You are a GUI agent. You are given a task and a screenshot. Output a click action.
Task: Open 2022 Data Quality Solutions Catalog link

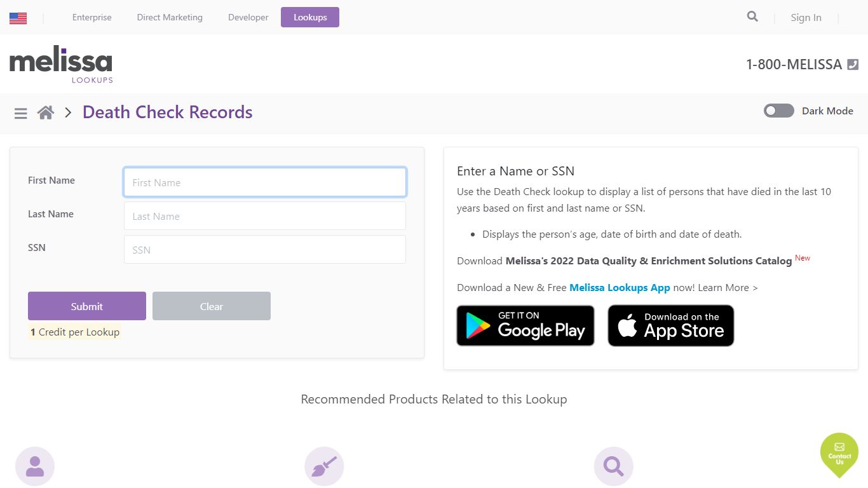tap(649, 261)
